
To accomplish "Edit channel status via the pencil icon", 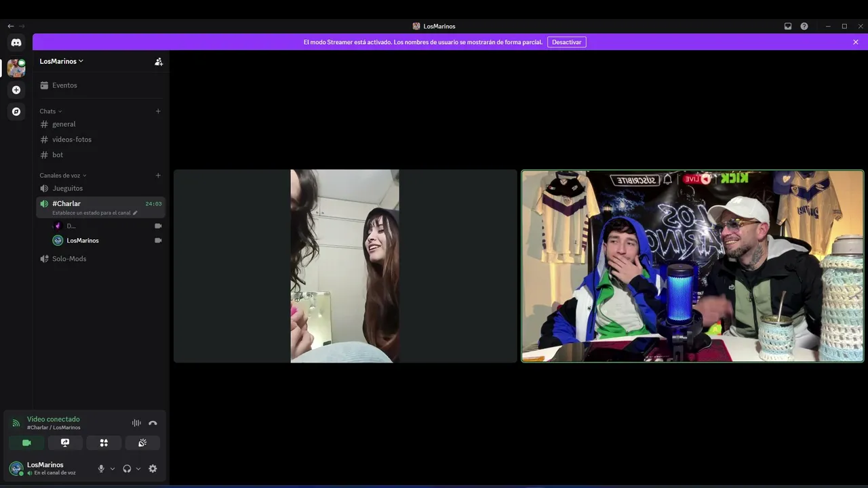I will click(x=135, y=213).
